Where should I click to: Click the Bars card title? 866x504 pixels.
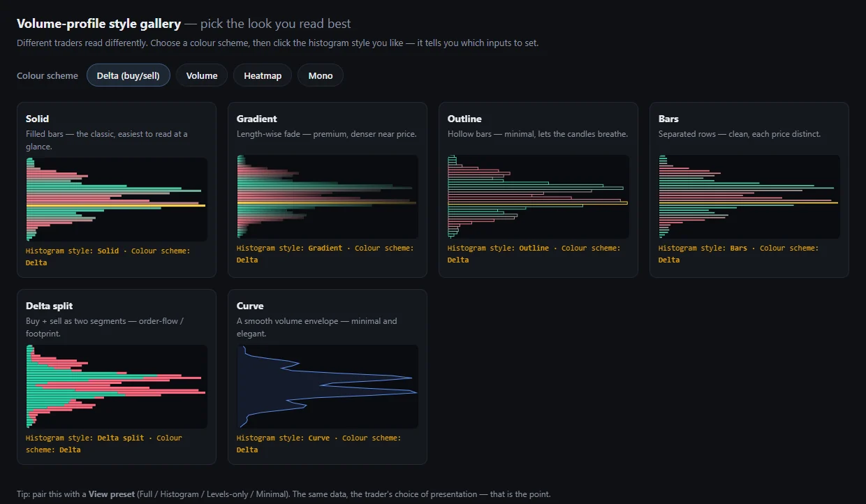pyautogui.click(x=668, y=119)
